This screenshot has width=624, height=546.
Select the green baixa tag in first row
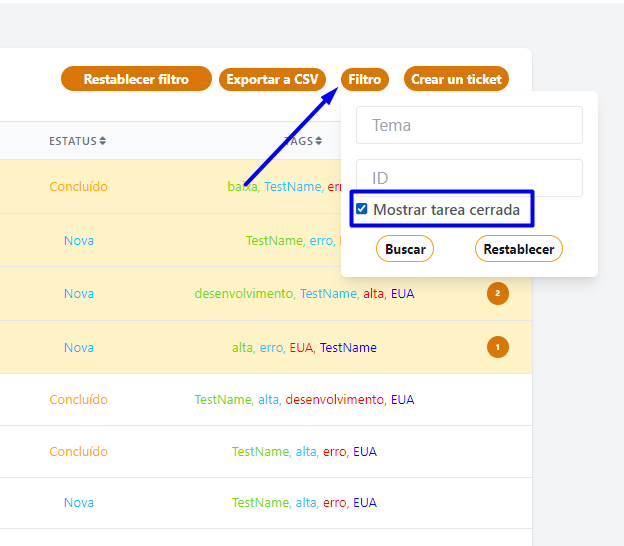(x=242, y=186)
